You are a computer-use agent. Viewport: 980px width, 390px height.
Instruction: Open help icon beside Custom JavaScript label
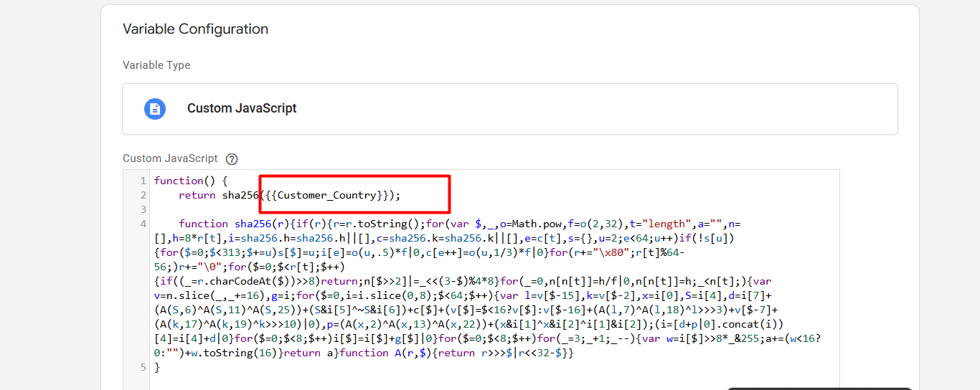[232, 159]
